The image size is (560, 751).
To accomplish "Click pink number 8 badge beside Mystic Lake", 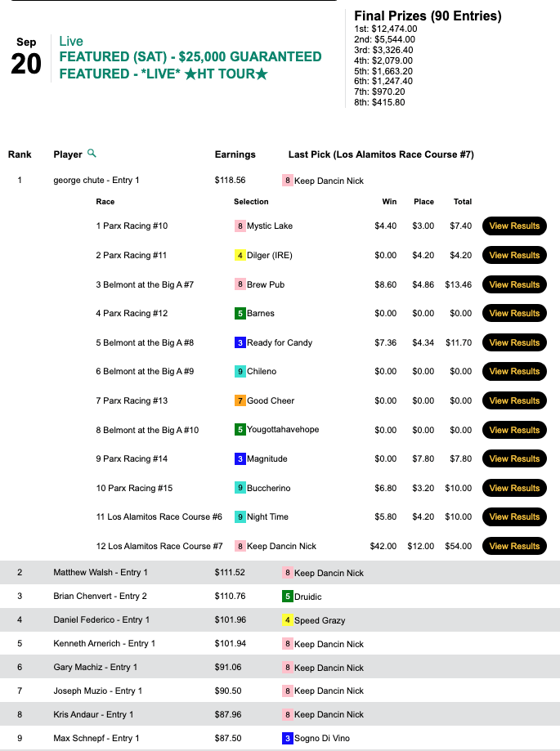I will click(240, 226).
